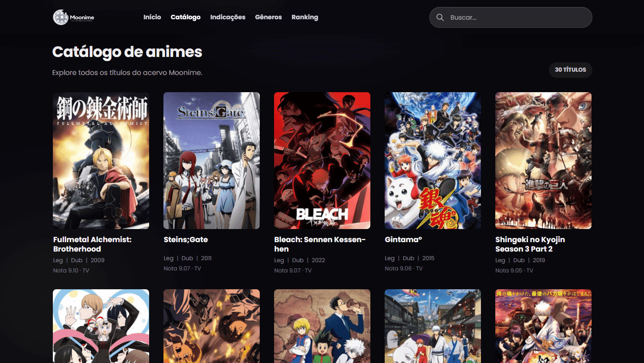Screen dimensions: 644x363
Task: Click Shingeki no Kyojin Season 3 Part 2 title
Action: click(530, 244)
